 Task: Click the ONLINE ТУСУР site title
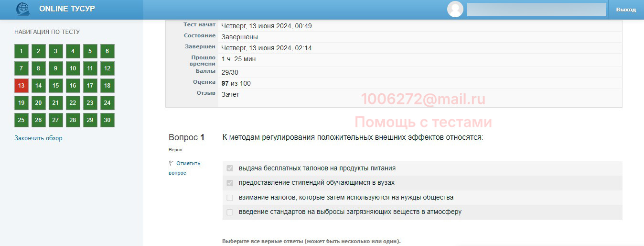67,9
